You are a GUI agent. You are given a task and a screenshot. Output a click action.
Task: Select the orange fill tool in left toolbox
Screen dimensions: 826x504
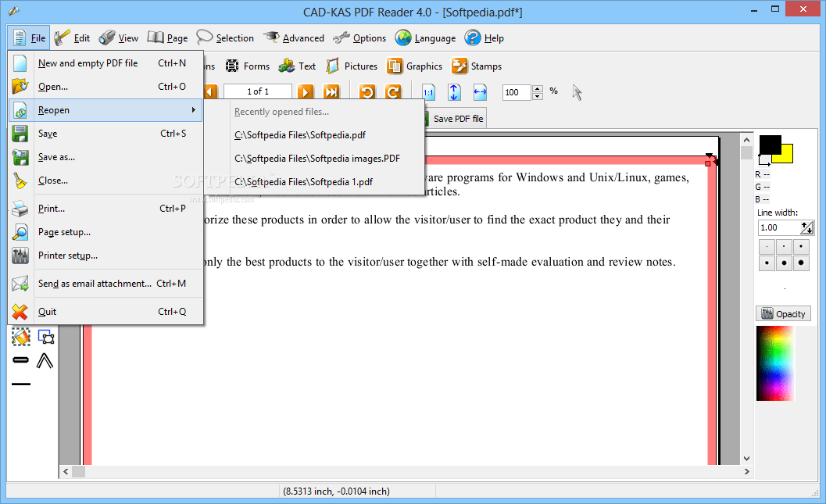[21, 337]
